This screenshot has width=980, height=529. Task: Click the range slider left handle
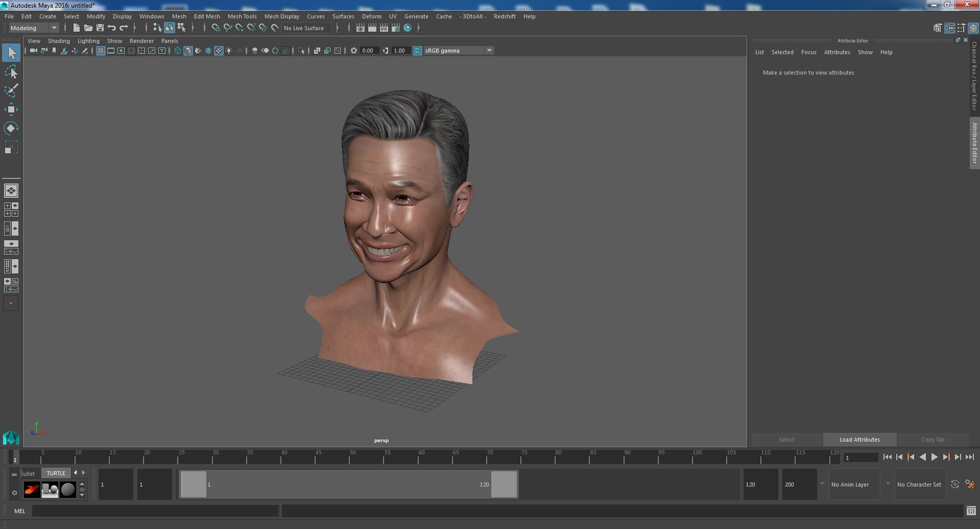[194, 484]
